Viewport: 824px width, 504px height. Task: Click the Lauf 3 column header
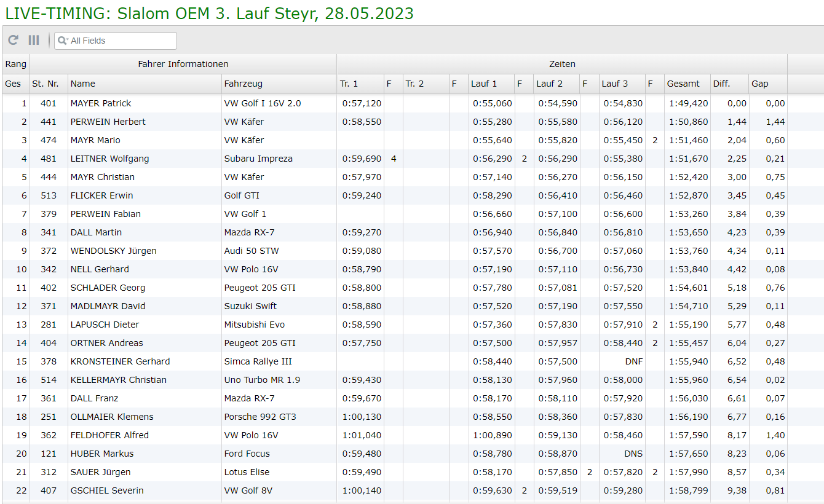[615, 84]
